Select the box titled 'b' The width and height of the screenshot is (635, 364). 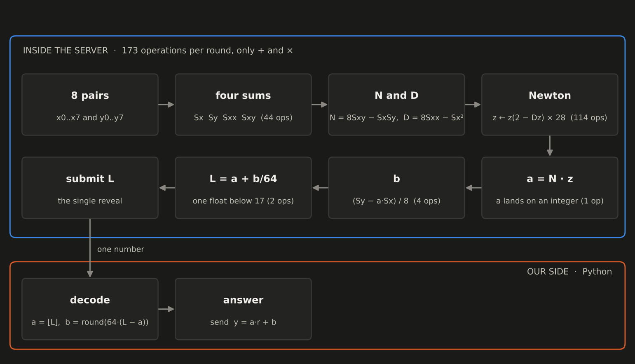pos(396,188)
